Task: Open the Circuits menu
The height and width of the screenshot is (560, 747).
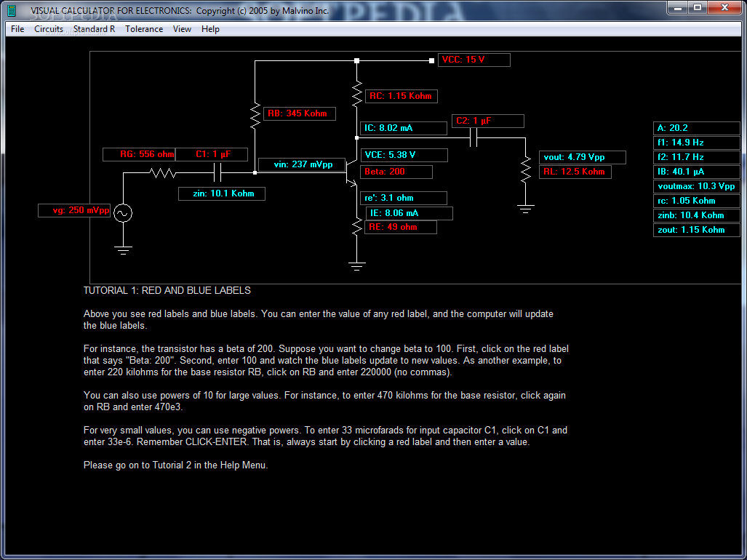Action: (49, 29)
